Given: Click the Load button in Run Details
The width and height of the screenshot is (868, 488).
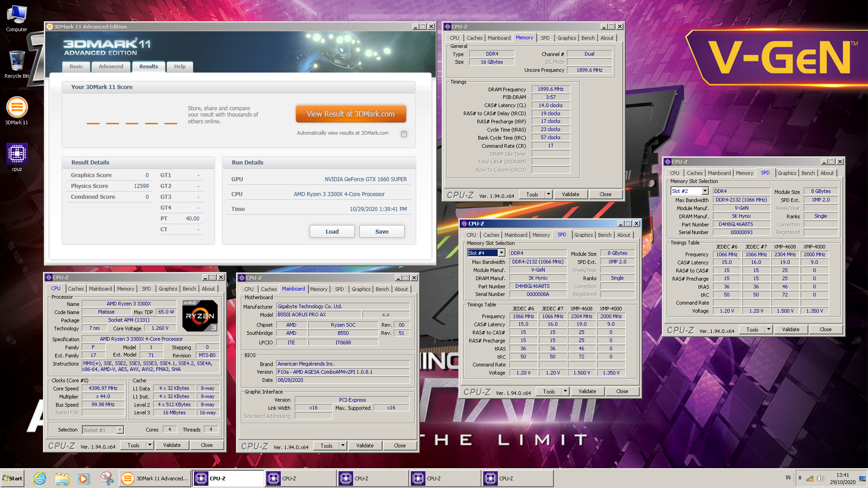Looking at the screenshot, I should pos(332,231).
